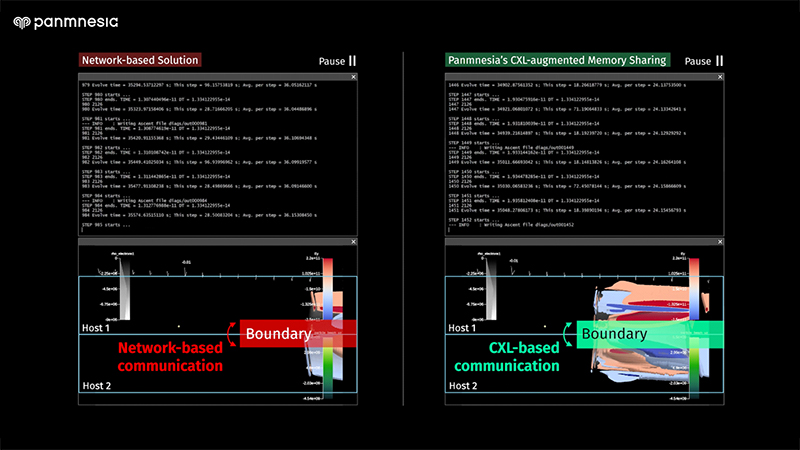The height and width of the screenshot is (450, 800).
Task: Click the grayscale electron density bar, CXL panel
Action: (491, 289)
